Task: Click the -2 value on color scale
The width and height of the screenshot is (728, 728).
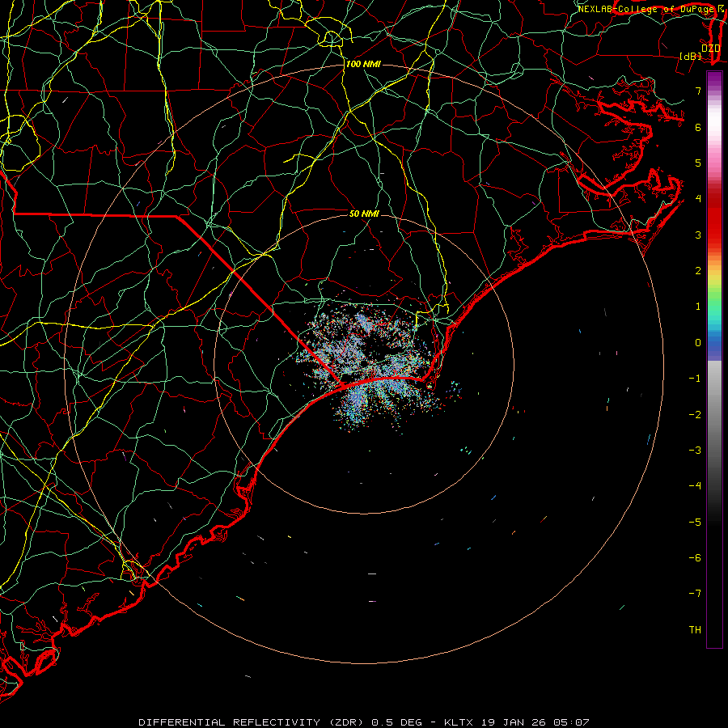Action: pos(695,414)
